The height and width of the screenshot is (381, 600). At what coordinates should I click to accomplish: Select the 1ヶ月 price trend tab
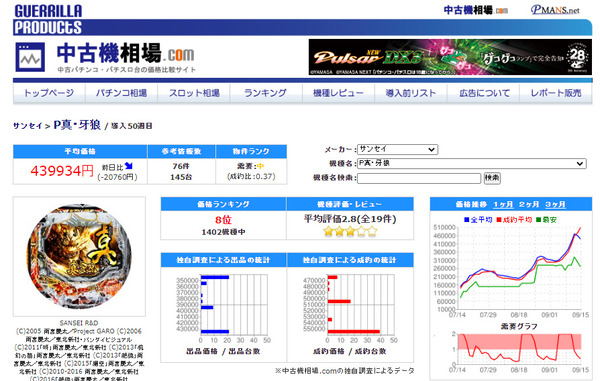pyautogui.click(x=503, y=204)
